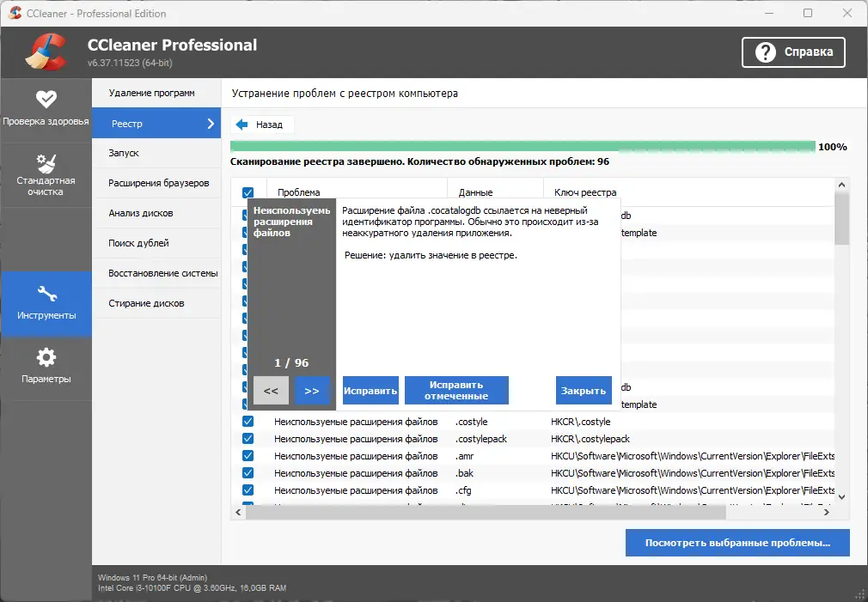The image size is (868, 602).
Task: Toggle the select-all checkbox in header
Action: pos(248,192)
